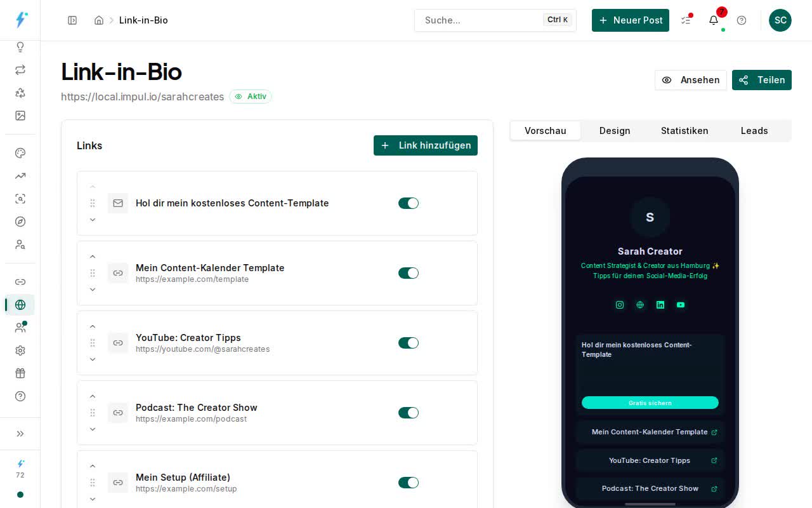Open the compass discover sidebar icon

[x=20, y=222]
